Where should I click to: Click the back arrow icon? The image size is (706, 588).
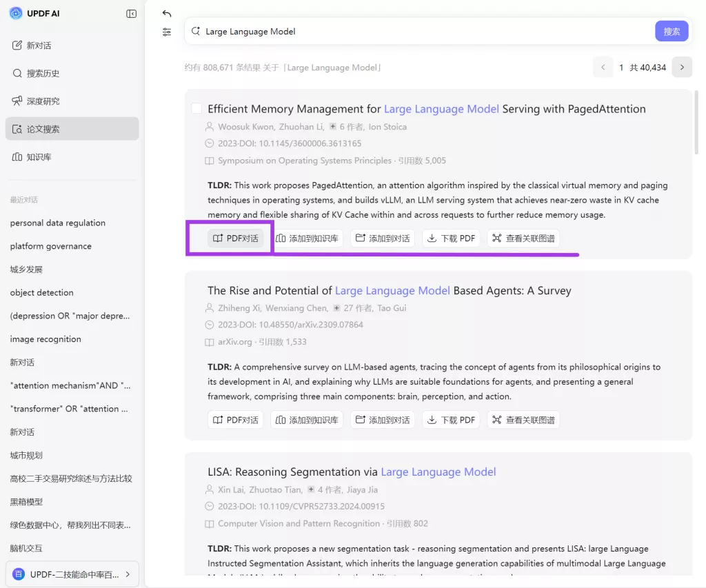(x=166, y=14)
